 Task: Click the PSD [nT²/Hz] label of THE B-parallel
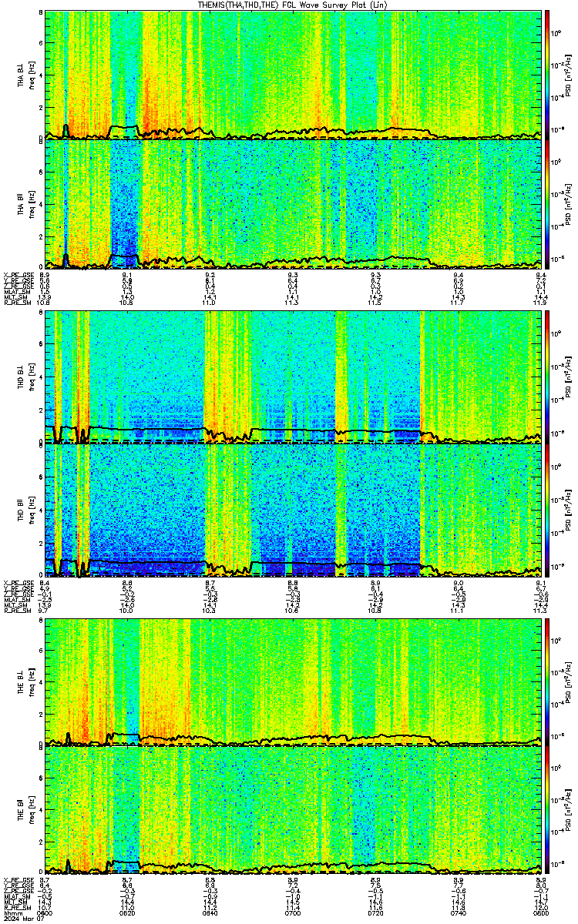click(x=566, y=809)
